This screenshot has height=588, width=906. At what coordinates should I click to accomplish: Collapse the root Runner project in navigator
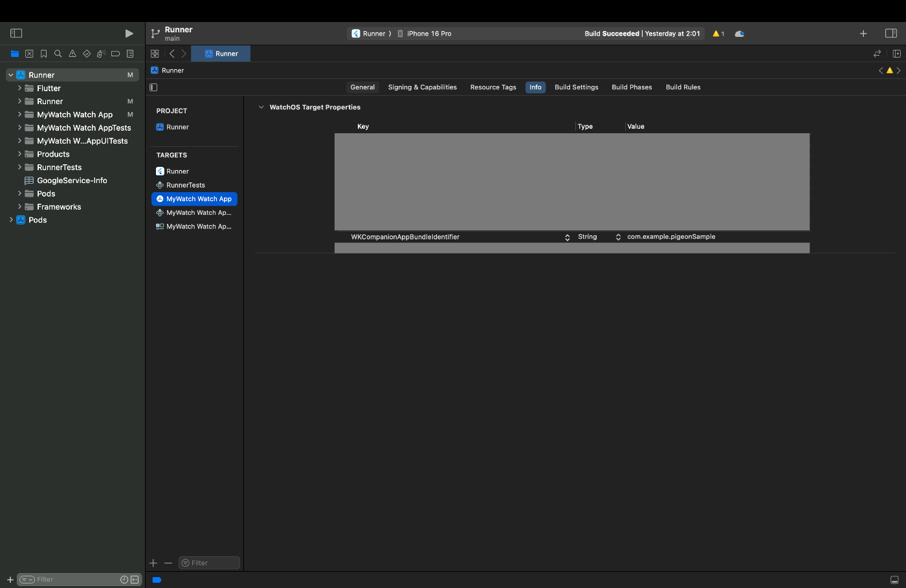point(10,75)
